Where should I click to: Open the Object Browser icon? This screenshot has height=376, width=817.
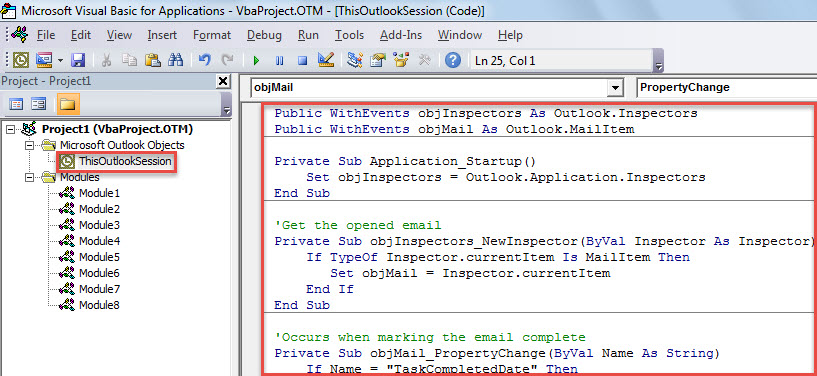click(401, 60)
